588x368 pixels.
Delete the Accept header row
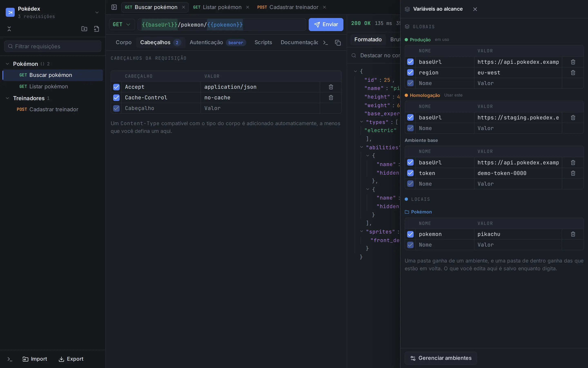[331, 87]
